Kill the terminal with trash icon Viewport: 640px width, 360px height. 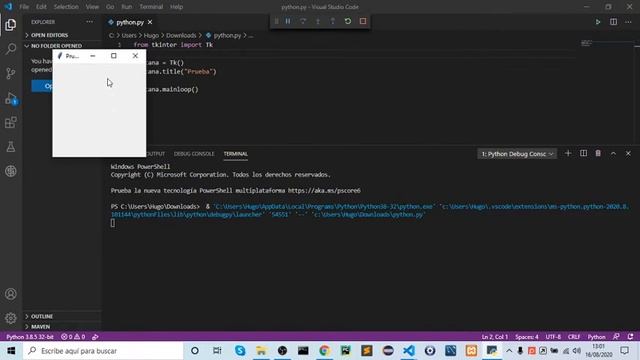598,153
